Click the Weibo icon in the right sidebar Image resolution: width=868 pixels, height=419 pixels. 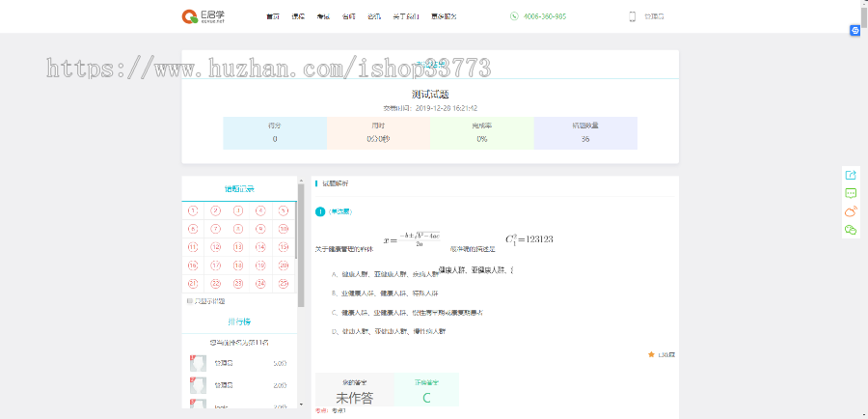851,211
